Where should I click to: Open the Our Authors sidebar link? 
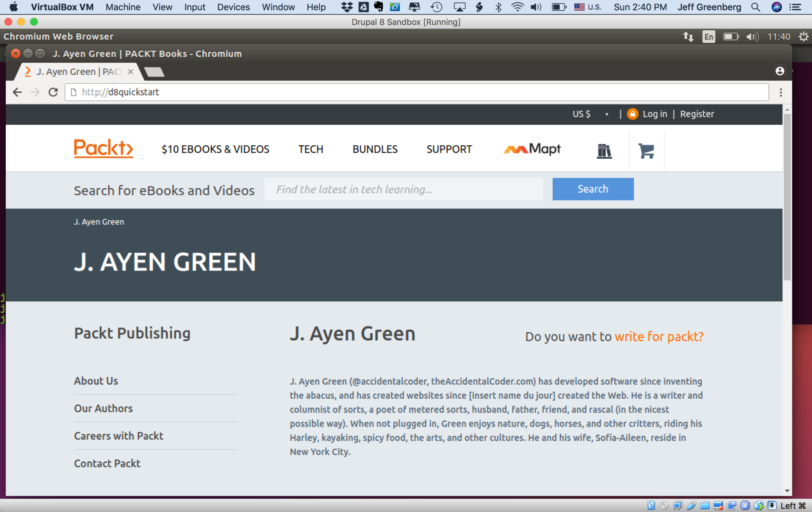[x=103, y=408]
